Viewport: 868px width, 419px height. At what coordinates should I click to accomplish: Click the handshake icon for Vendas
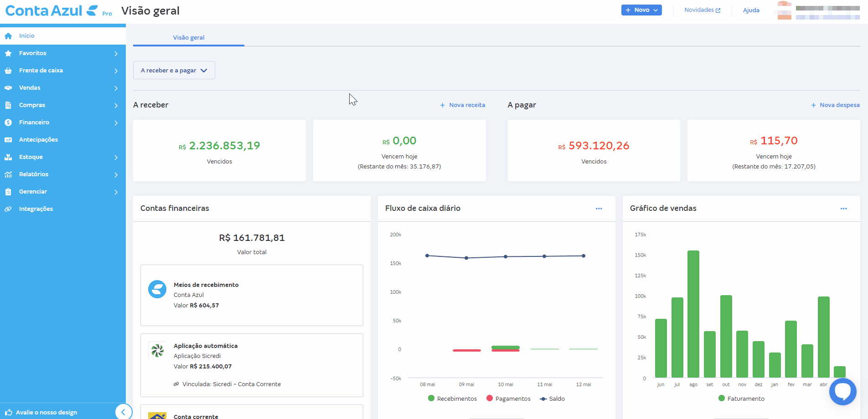click(8, 88)
